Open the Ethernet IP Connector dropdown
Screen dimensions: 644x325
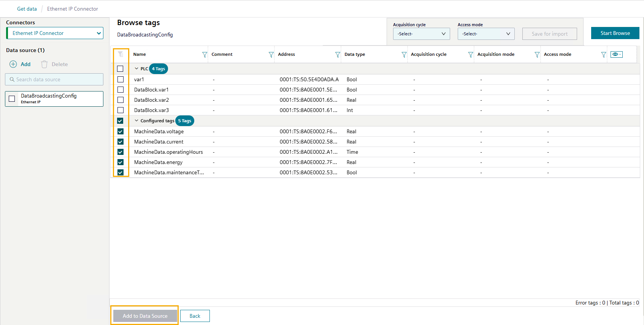pos(55,33)
